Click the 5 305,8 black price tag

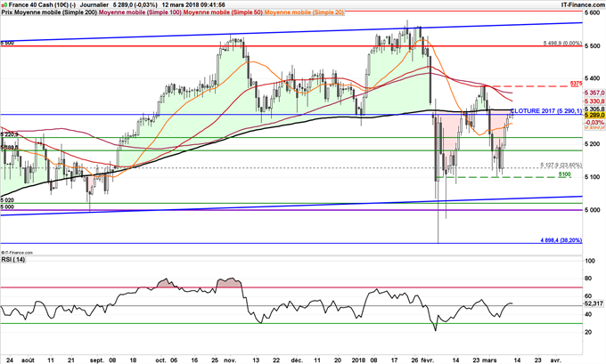coord(594,109)
